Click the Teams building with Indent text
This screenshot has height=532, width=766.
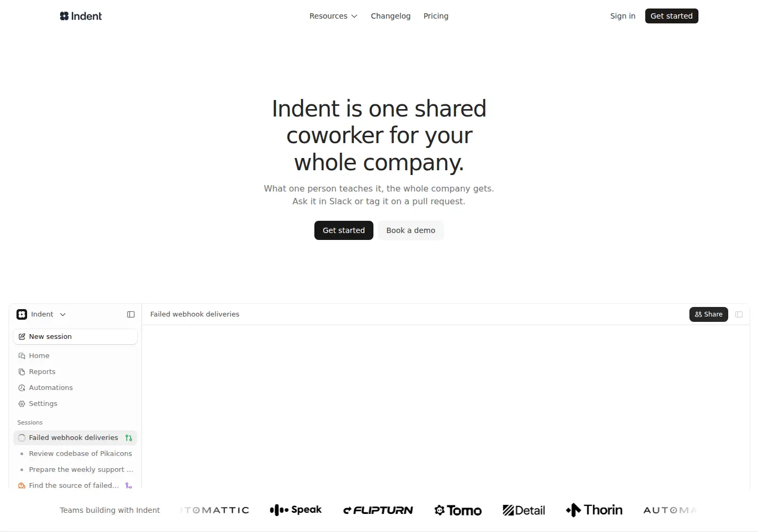[110, 510]
